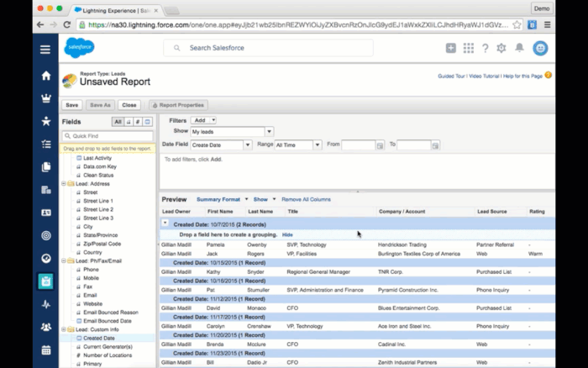Open the Tasks list icon in sidebar
The image size is (588, 368).
pos(45,144)
